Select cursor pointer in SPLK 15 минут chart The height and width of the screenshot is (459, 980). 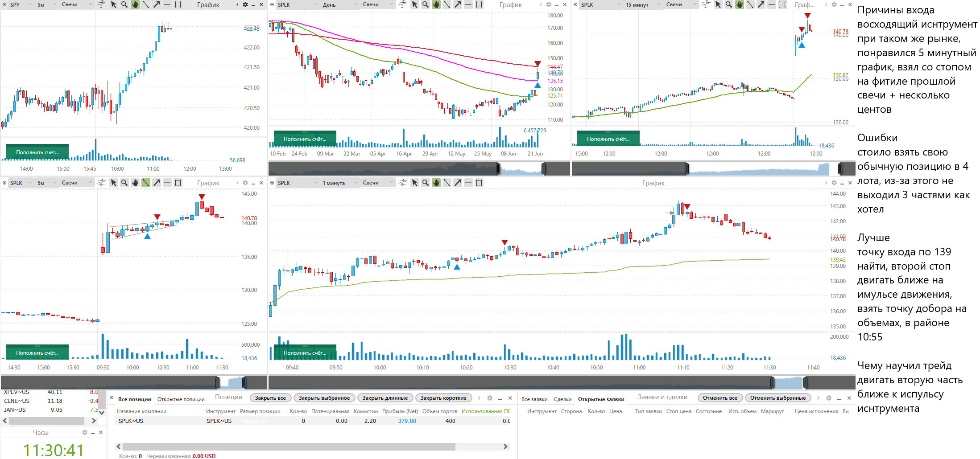coord(718,4)
